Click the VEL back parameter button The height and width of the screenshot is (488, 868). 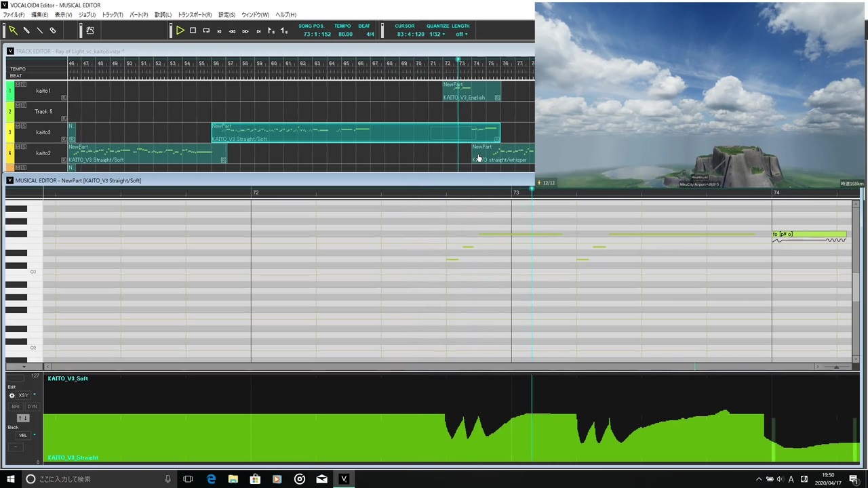click(23, 435)
